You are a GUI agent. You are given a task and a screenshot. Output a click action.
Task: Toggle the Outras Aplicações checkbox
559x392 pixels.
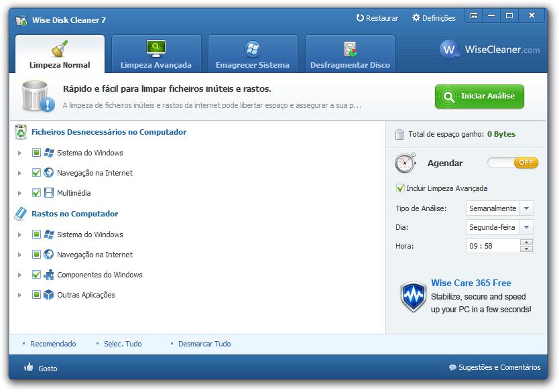(x=36, y=295)
